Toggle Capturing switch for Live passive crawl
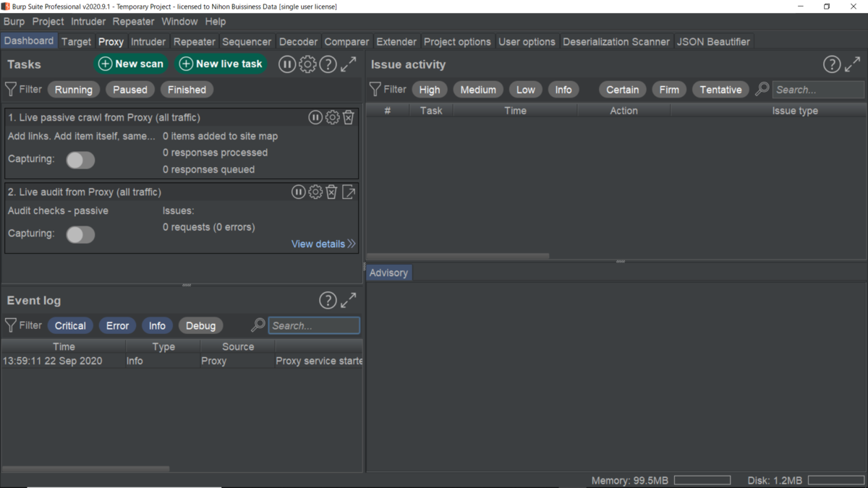 [x=80, y=160]
